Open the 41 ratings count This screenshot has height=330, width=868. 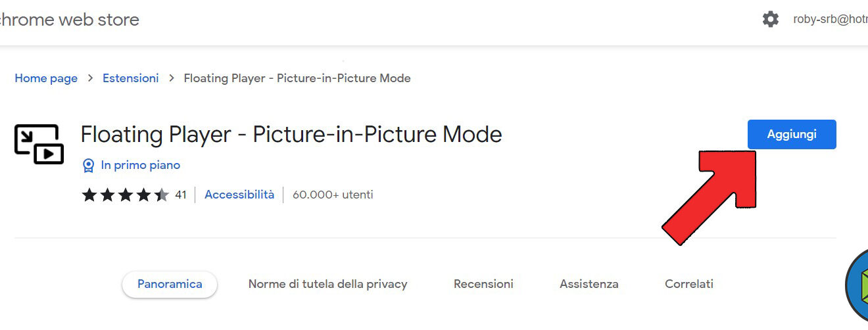coord(181,195)
